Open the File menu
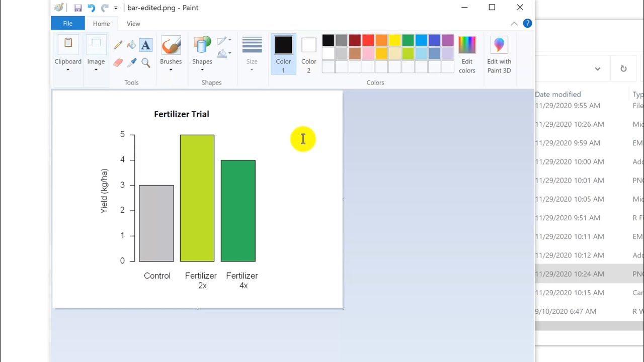 click(x=68, y=24)
